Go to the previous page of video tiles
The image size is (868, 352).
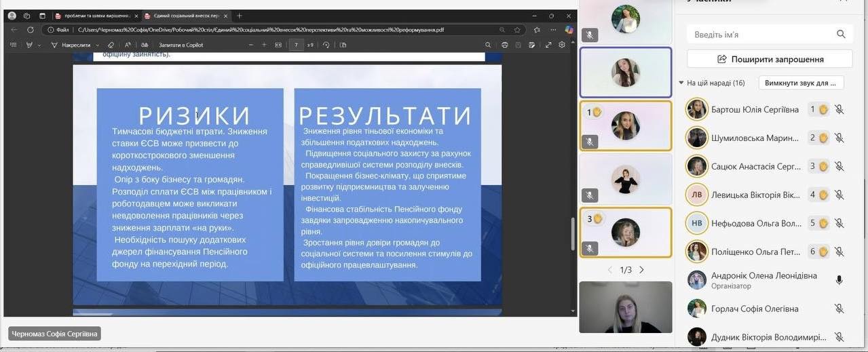[x=609, y=269]
